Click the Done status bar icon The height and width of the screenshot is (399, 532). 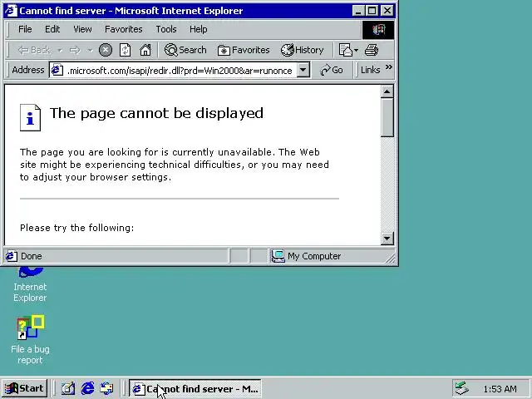click(x=11, y=256)
